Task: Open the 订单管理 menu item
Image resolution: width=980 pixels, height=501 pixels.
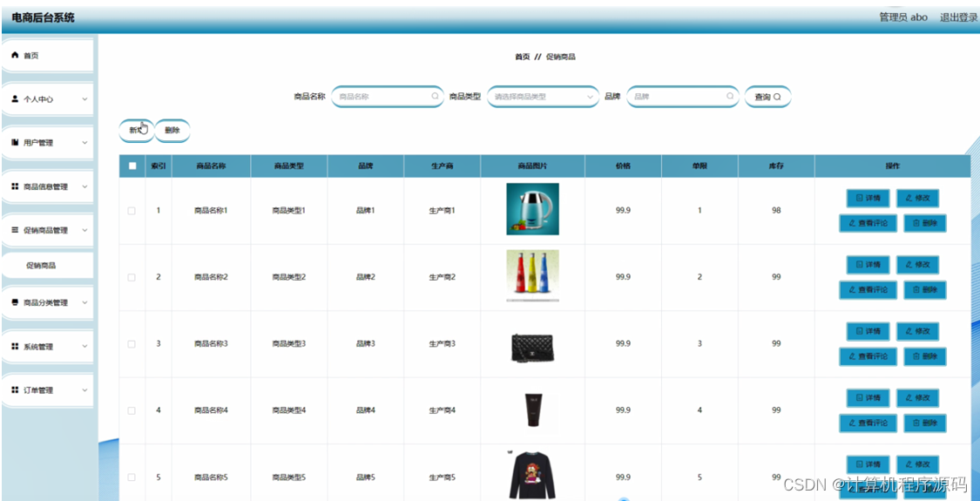Action: pos(48,390)
